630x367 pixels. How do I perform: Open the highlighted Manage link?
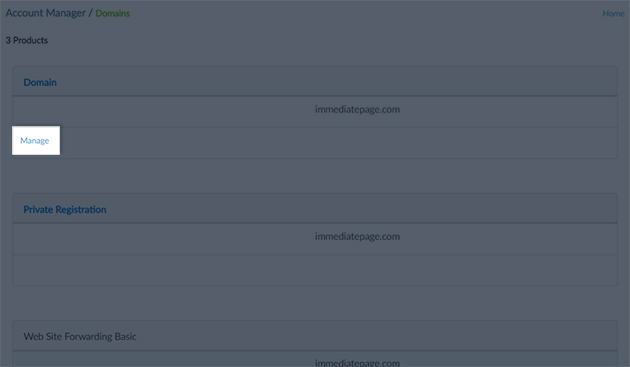35,141
